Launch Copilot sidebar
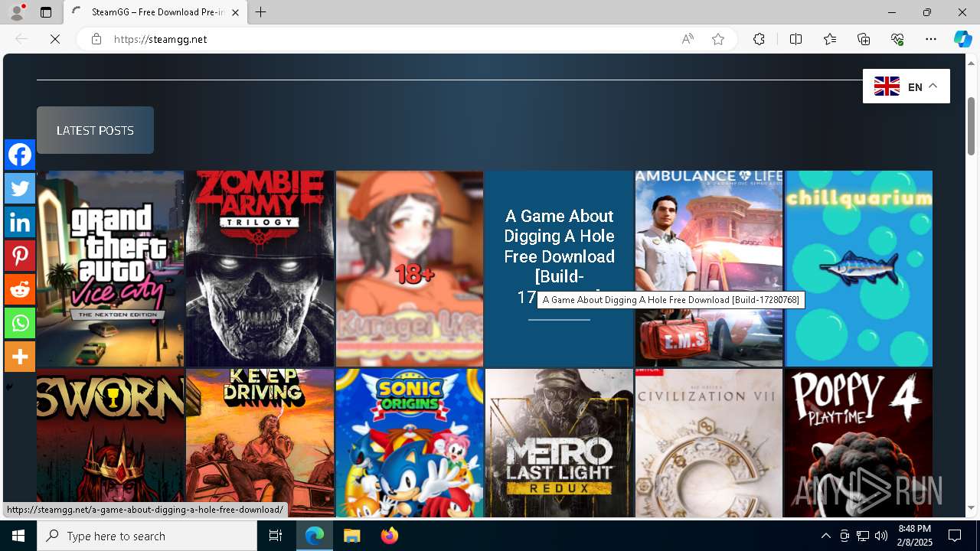Image resolution: width=980 pixels, height=551 pixels. 962,39
